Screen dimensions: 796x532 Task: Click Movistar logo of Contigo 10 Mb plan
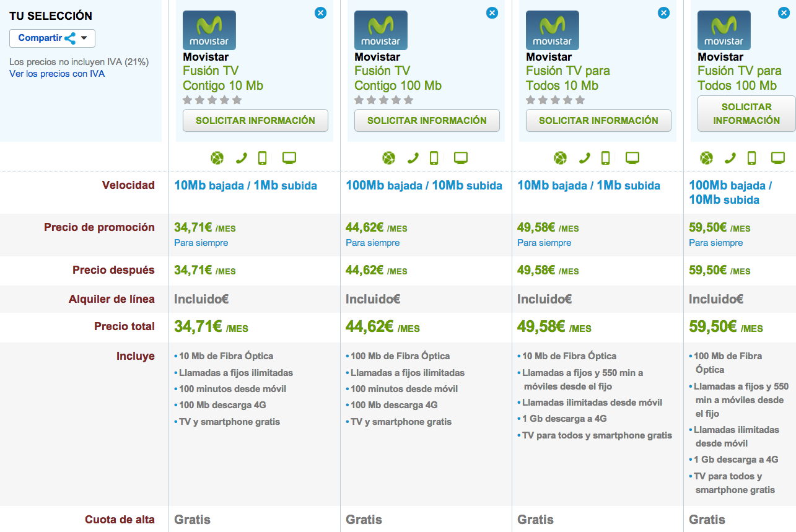point(209,30)
